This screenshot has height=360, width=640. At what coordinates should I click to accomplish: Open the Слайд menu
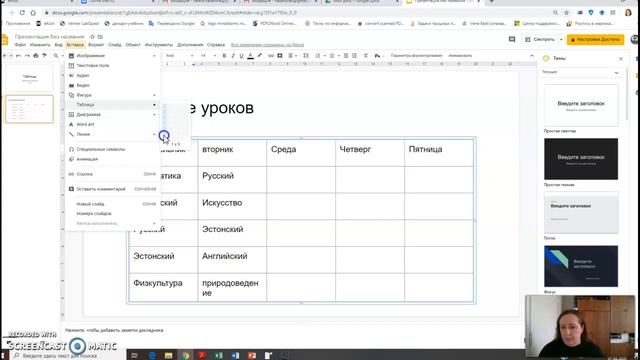pos(115,45)
